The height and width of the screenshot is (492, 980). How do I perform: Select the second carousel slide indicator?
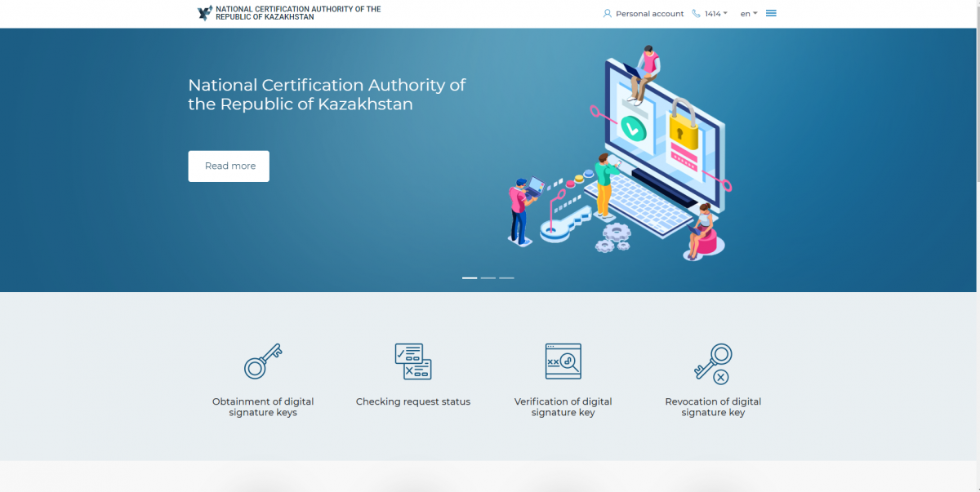488,278
